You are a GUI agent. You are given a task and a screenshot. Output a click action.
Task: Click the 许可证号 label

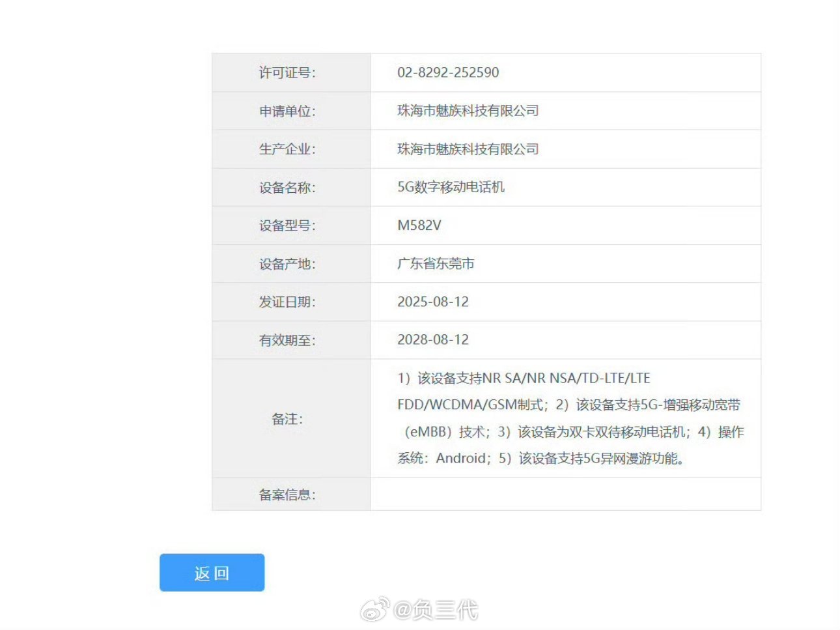[287, 73]
